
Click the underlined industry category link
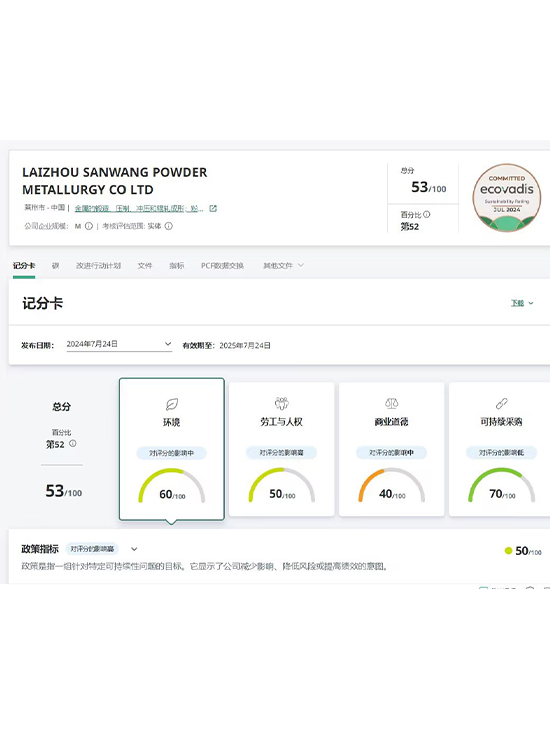coord(139,209)
